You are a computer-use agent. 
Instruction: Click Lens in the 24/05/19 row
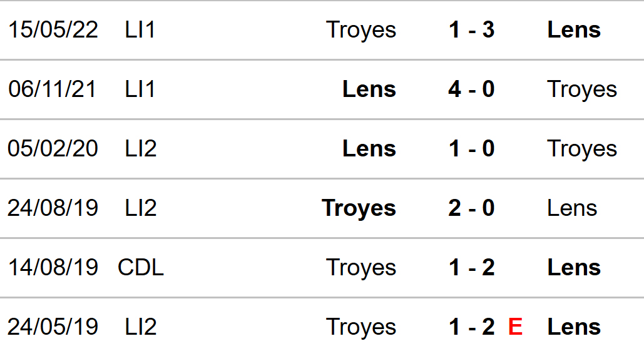[573, 327]
